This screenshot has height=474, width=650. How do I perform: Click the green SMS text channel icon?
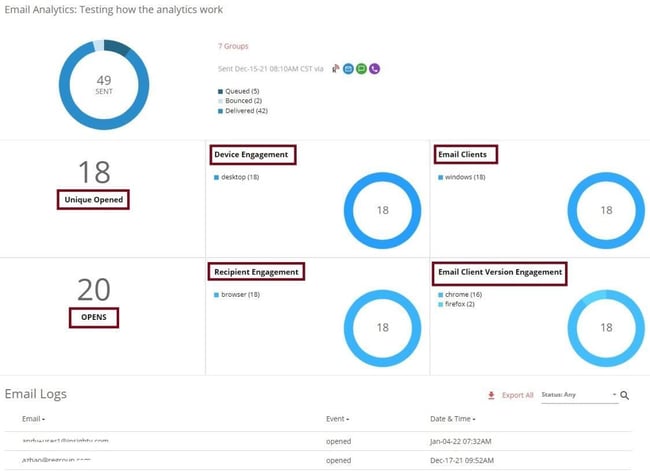click(361, 69)
